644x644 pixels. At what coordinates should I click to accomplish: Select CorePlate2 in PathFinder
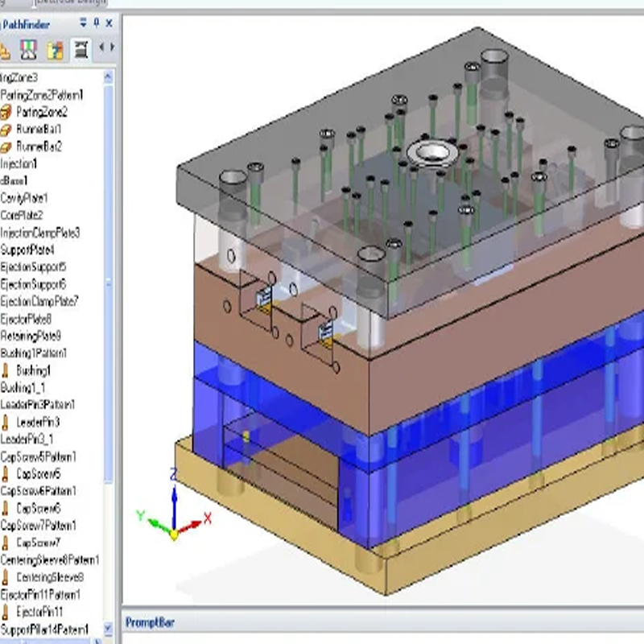click(22, 215)
